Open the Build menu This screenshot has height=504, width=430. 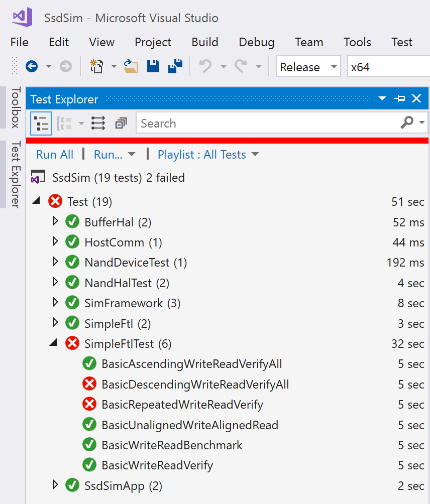(205, 42)
